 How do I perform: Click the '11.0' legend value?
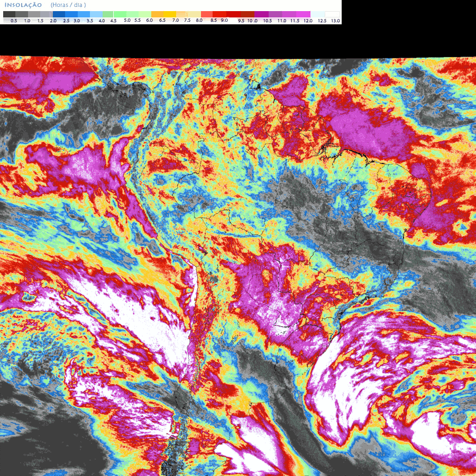click(282, 21)
